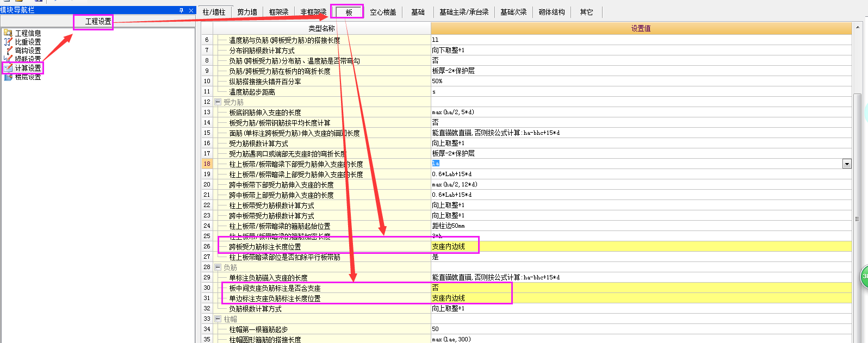Open the 基础主梁/承台梁 tab
This screenshot has height=343, width=868.
click(x=464, y=12)
